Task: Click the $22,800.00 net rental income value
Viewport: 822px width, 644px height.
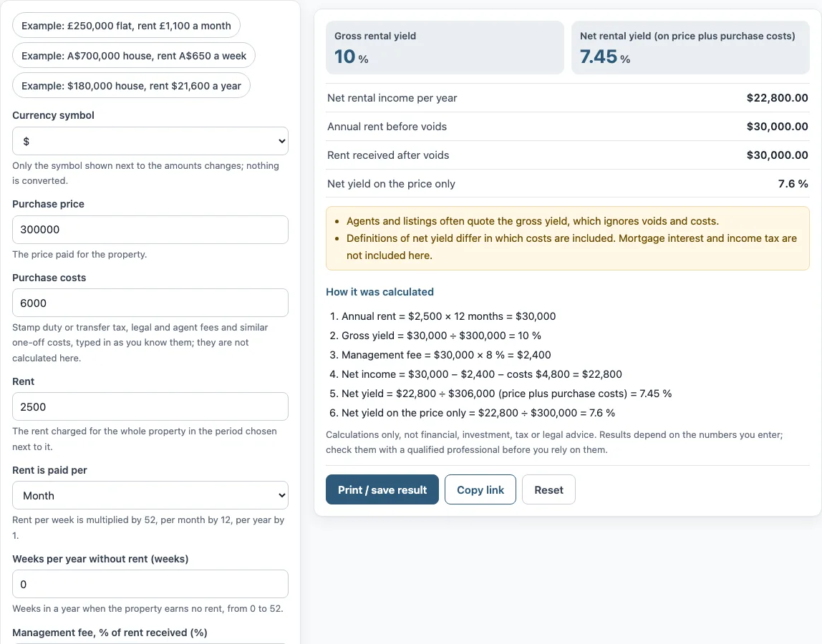Action: [x=777, y=98]
